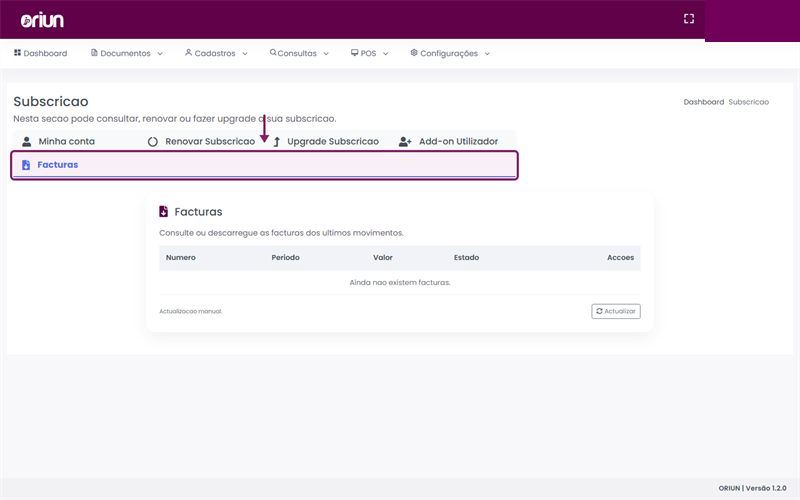
Task: Click the Dashboard grid icon
Action: click(17, 53)
